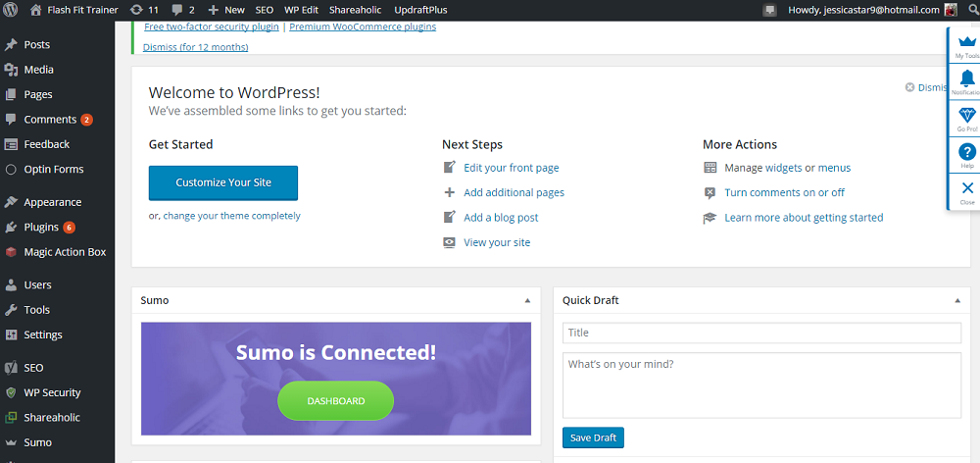The height and width of the screenshot is (463, 980).
Task: Click the What's on your mind textarea
Action: (761, 386)
